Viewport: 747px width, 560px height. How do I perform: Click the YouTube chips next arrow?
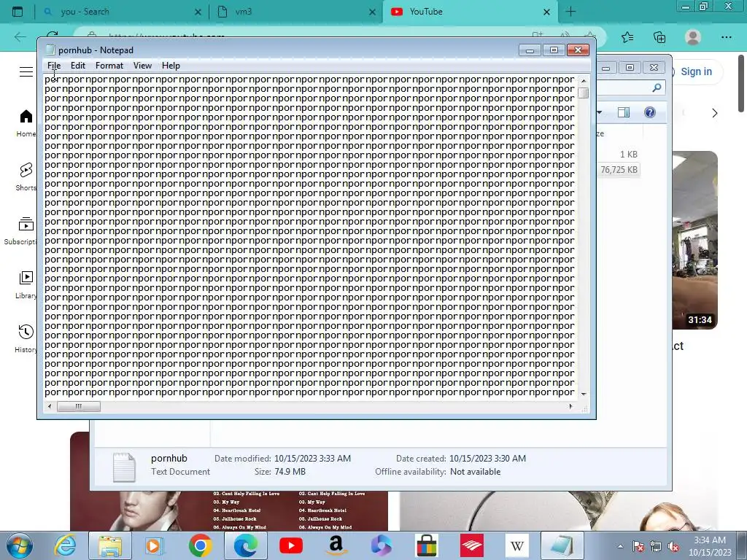pos(714,113)
